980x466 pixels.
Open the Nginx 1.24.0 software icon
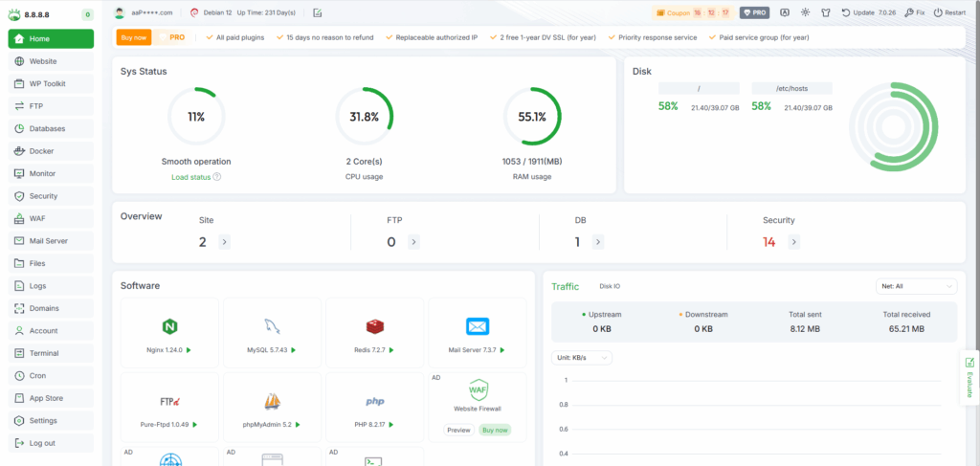[x=170, y=326]
